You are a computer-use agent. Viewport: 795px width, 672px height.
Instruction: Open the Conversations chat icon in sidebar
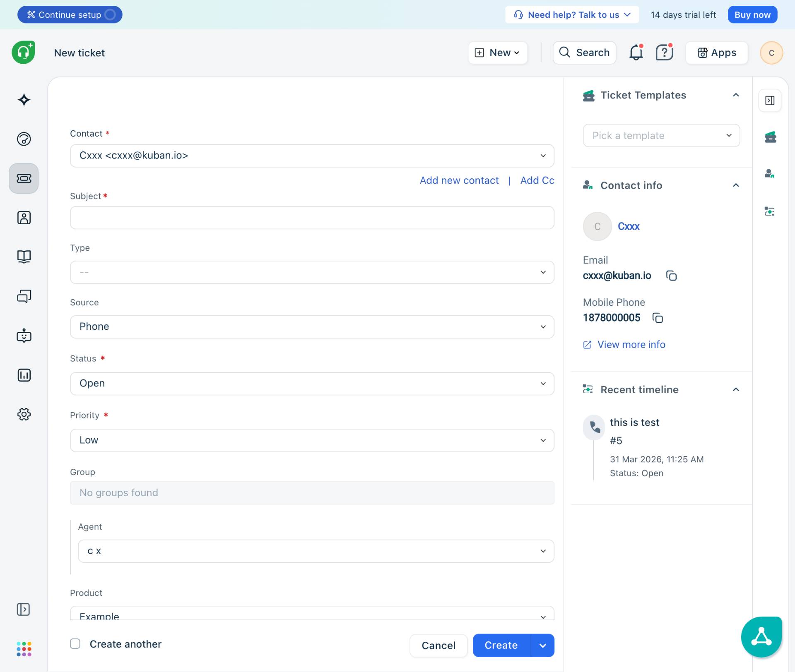[x=24, y=296]
